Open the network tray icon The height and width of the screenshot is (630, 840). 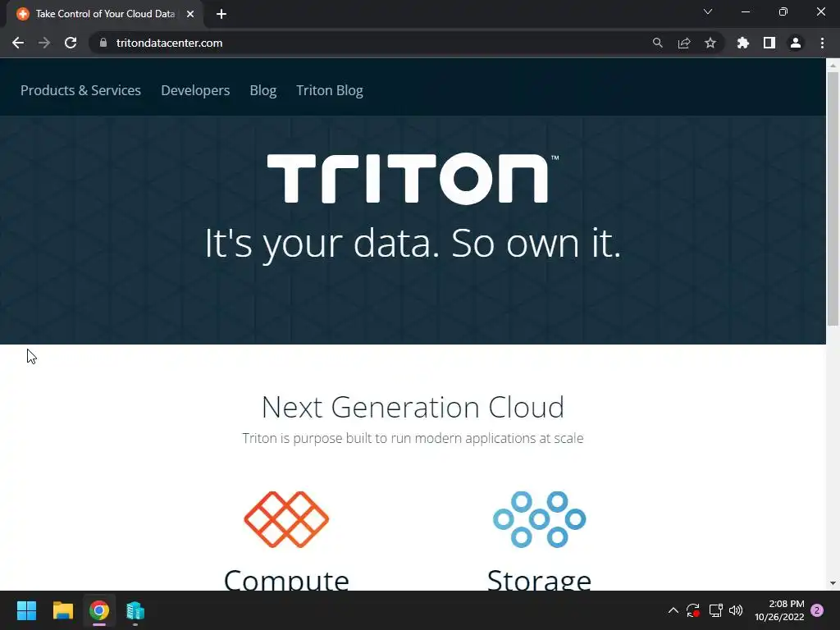(x=715, y=610)
